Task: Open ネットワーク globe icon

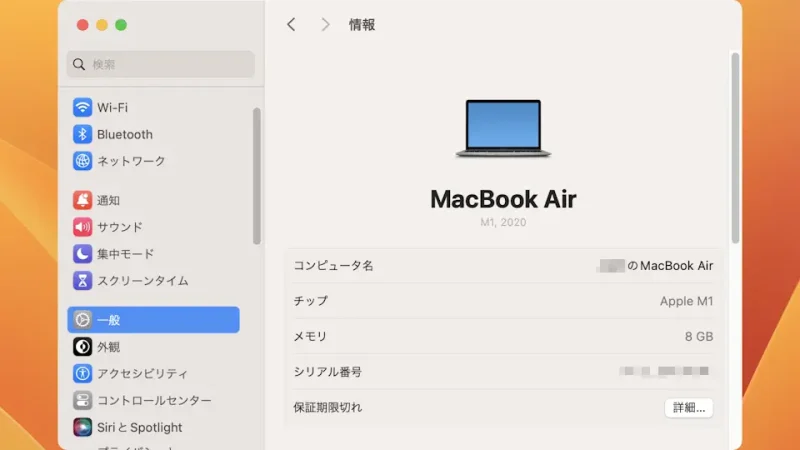Action: pos(82,161)
